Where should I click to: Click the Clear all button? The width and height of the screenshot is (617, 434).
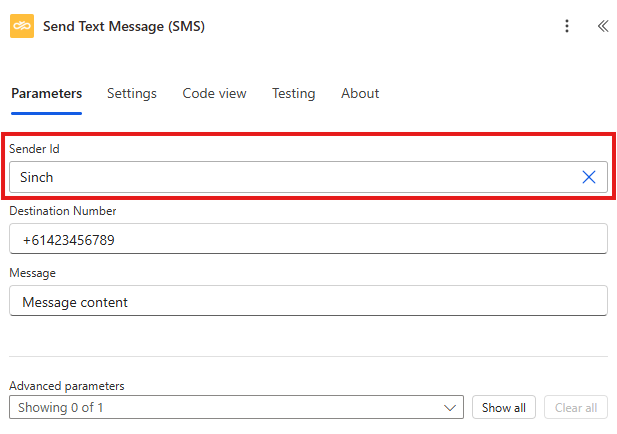click(x=576, y=407)
